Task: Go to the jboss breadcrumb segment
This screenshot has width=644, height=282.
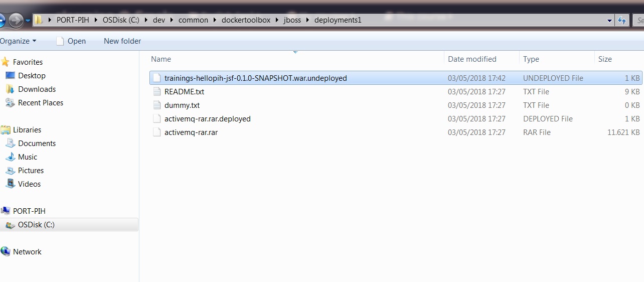Action: [292, 20]
